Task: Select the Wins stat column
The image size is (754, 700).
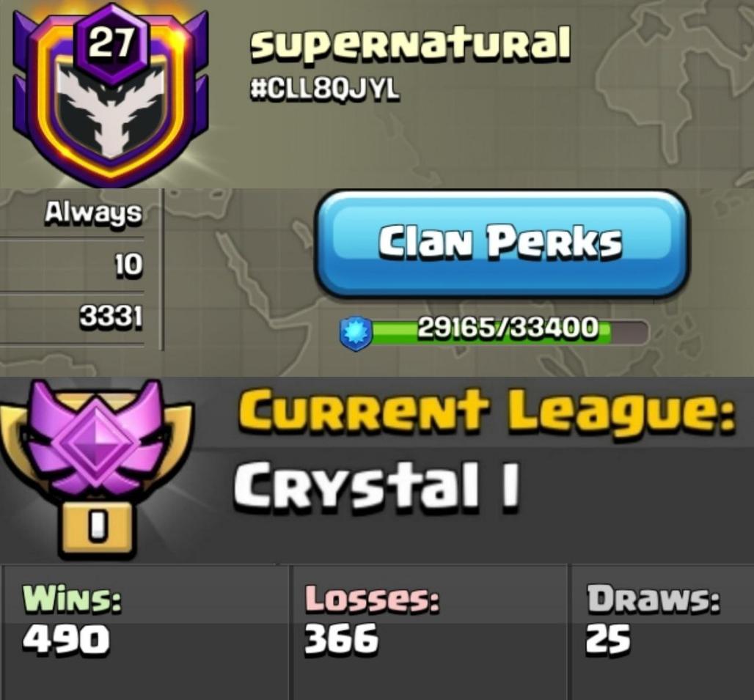Action: pos(146,632)
